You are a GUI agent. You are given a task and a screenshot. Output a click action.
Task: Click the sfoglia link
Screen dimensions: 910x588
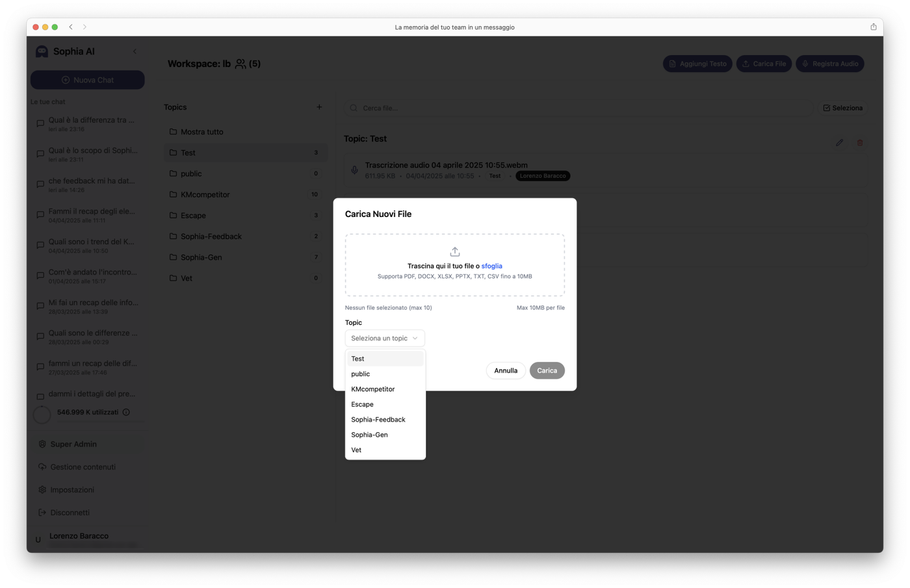coord(491,266)
